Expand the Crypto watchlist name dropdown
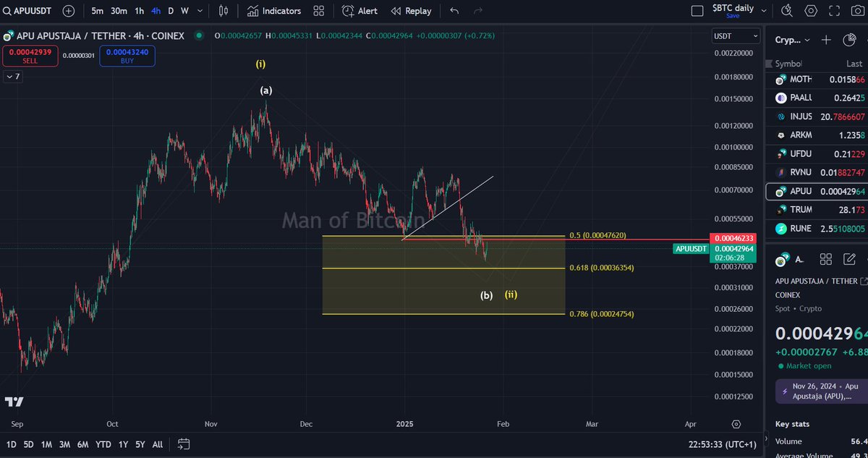 click(793, 40)
